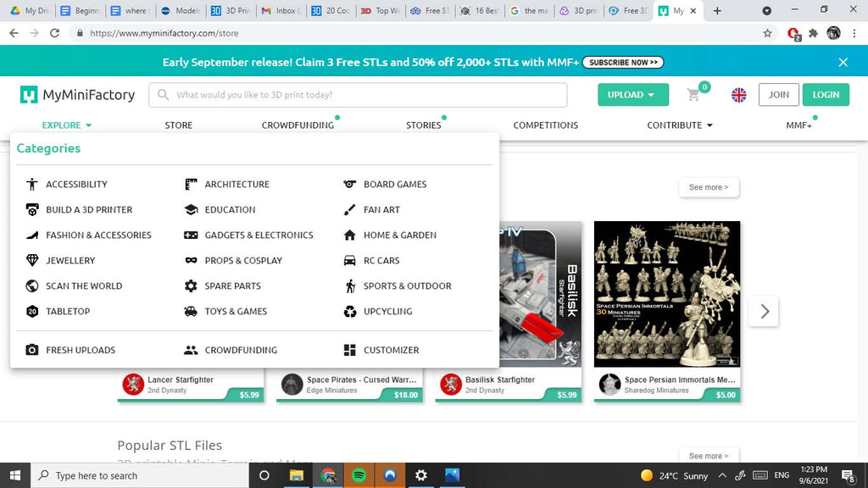Click the Login button
Image resolution: width=868 pixels, height=488 pixels.
[x=826, y=95]
